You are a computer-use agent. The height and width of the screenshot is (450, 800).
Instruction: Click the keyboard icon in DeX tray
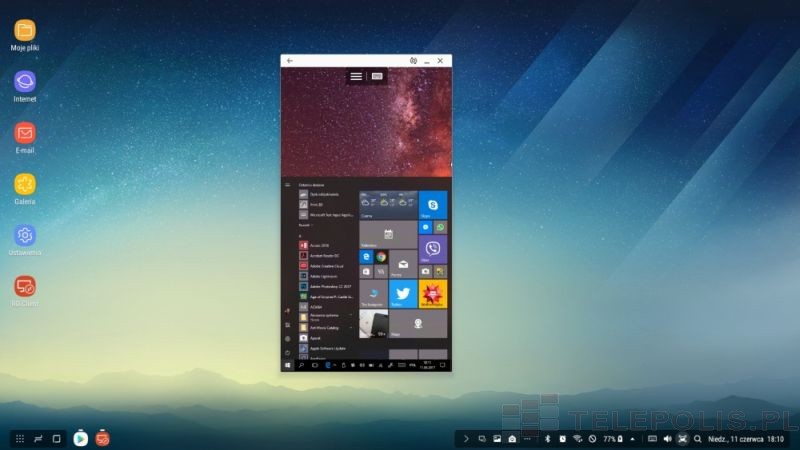(x=652, y=439)
